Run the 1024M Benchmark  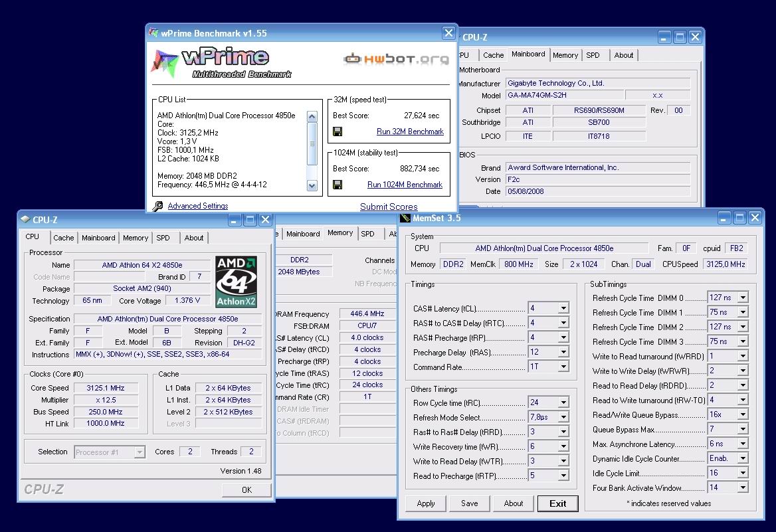pos(405,185)
